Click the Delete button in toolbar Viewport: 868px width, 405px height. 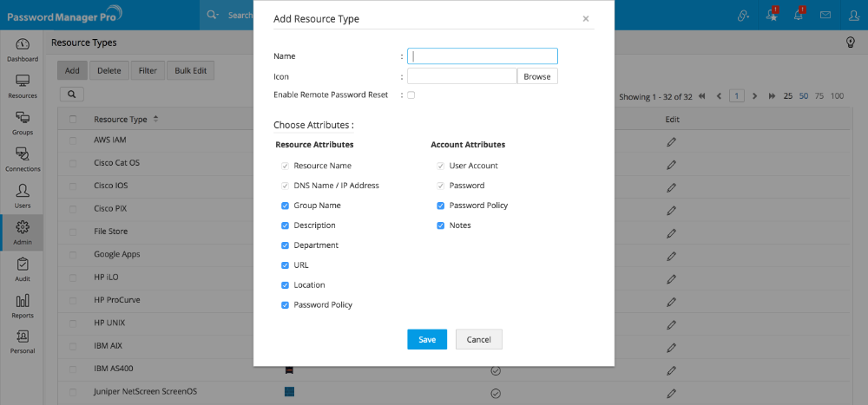click(x=109, y=71)
